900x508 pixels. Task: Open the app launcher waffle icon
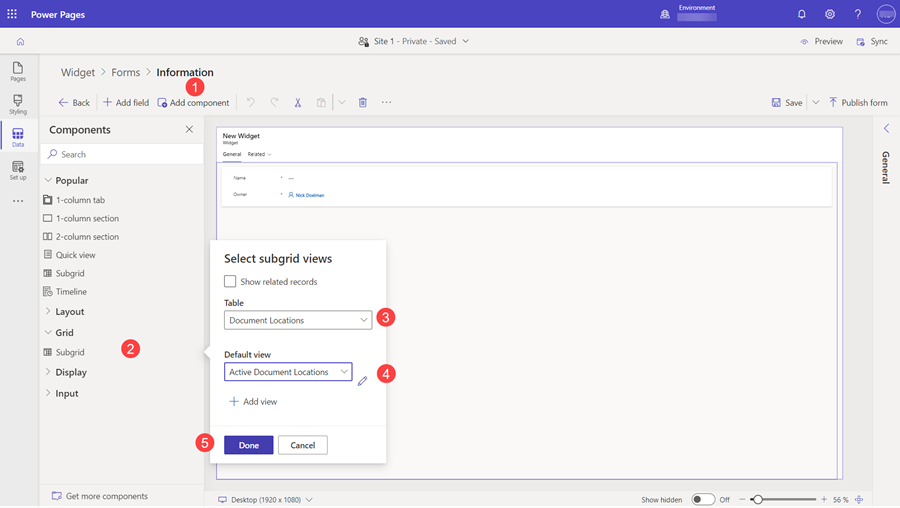click(12, 15)
